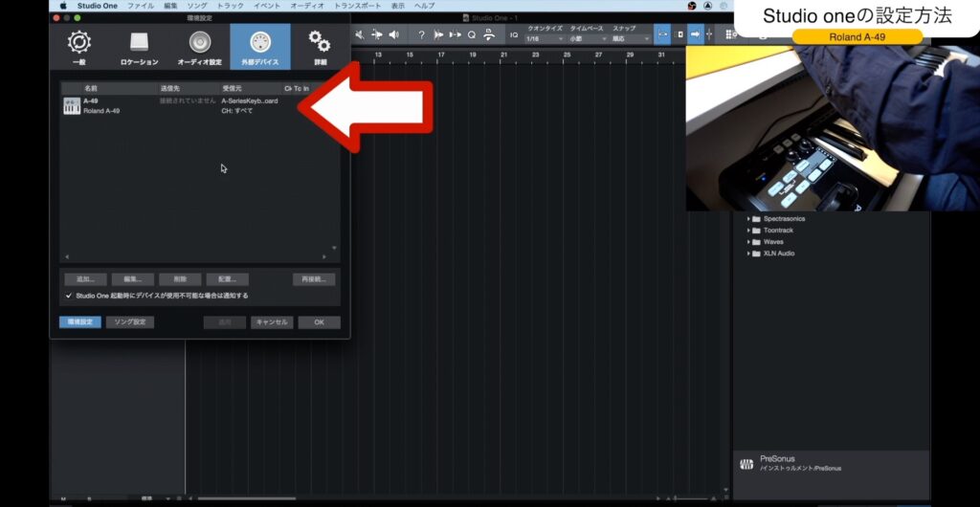Open the 一般 (General) settings icon
The width and height of the screenshot is (980, 507).
pyautogui.click(x=78, y=43)
